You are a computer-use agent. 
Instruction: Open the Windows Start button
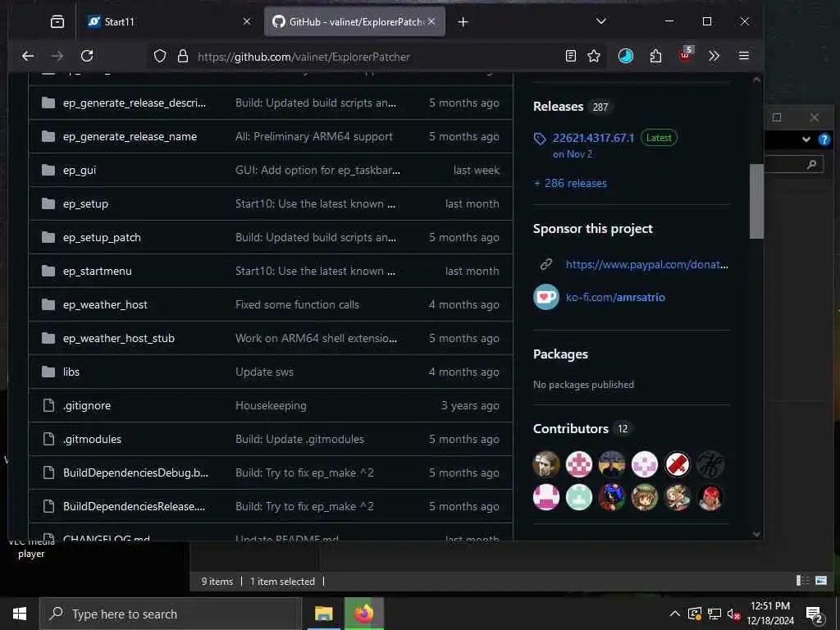click(x=20, y=614)
